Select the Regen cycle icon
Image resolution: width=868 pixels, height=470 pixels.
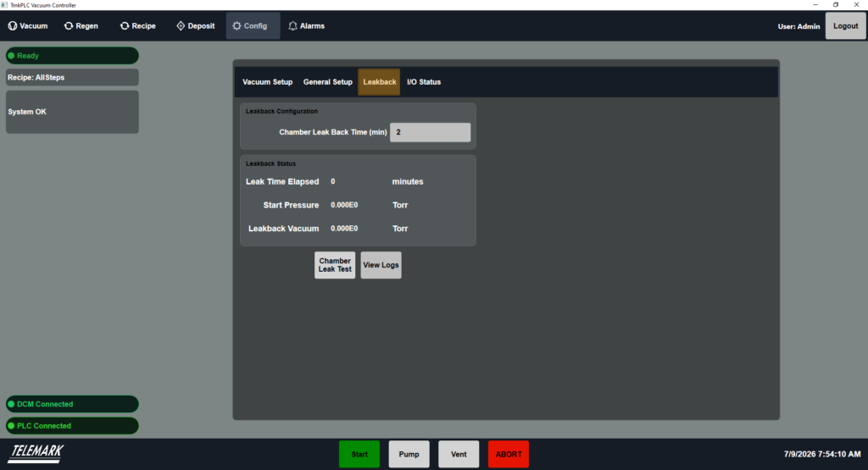coord(69,26)
